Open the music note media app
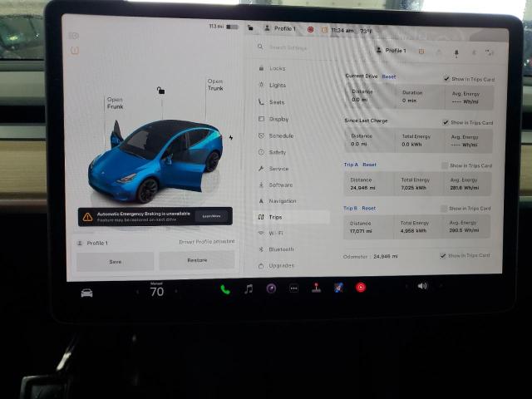 [x=249, y=288]
